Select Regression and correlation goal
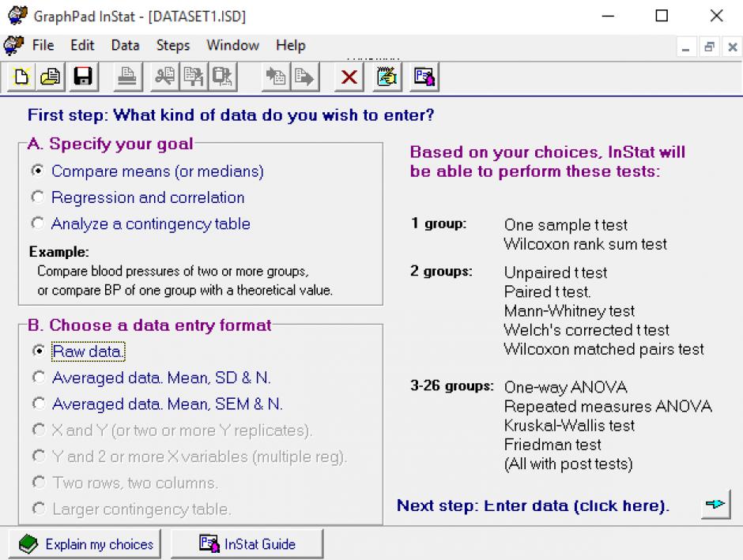This screenshot has height=560, width=743. pyautogui.click(x=138, y=197)
